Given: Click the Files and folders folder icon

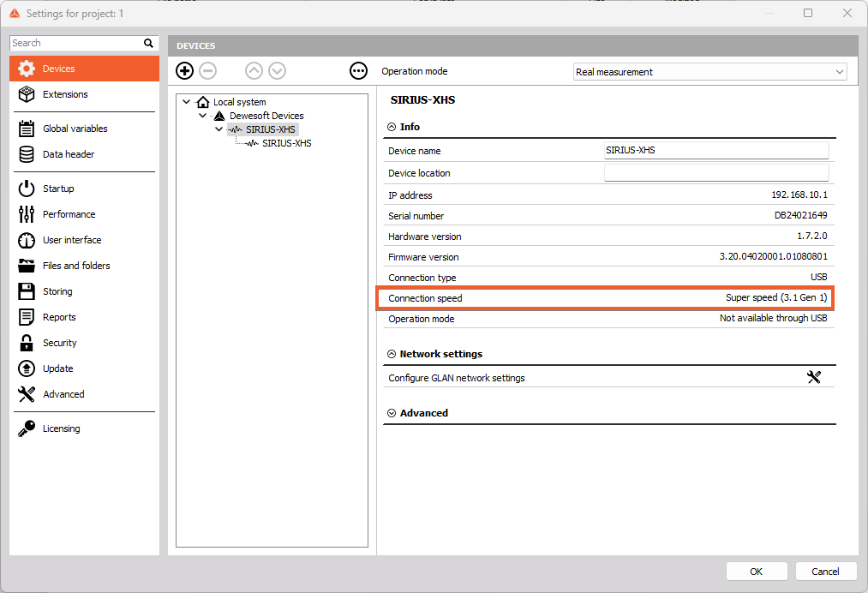Looking at the screenshot, I should pyautogui.click(x=27, y=266).
